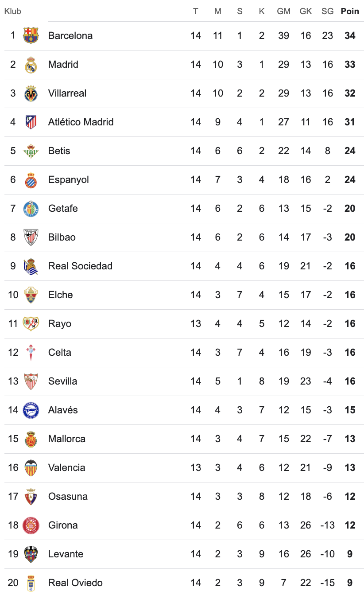This screenshot has width=364, height=599.
Task: Select the Real Oviedo team name
Action: (75, 583)
